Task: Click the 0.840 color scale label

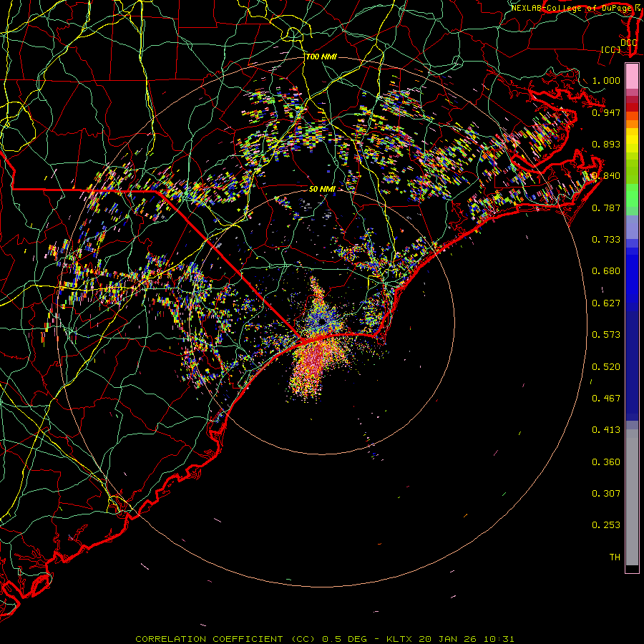Action: (606, 176)
